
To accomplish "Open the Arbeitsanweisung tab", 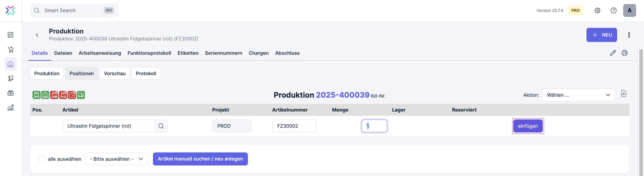I will 100,53.
